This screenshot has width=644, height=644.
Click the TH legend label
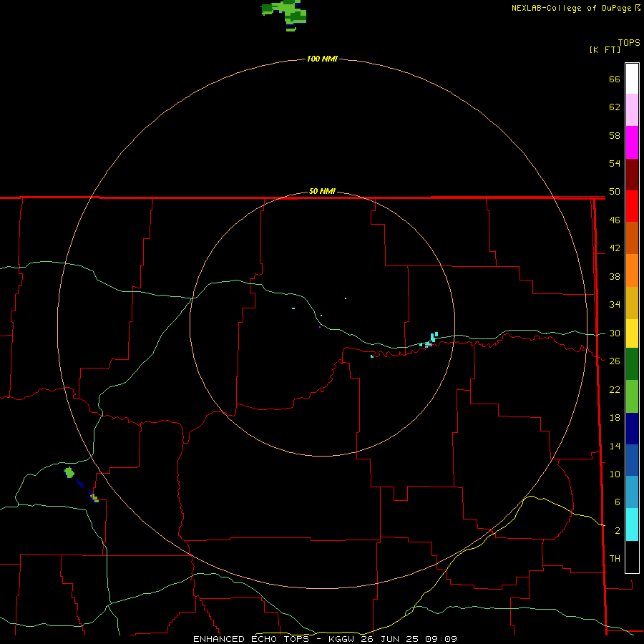coord(615,558)
